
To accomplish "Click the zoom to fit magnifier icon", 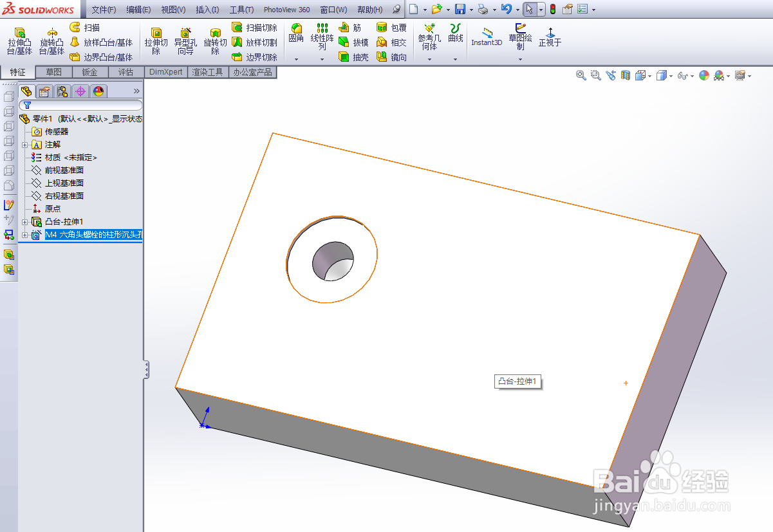I will (x=580, y=75).
